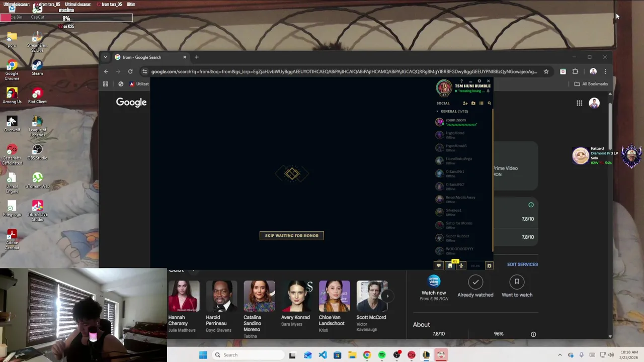
Task: Select cast member Hannah Cheramy
Action: 183,307
